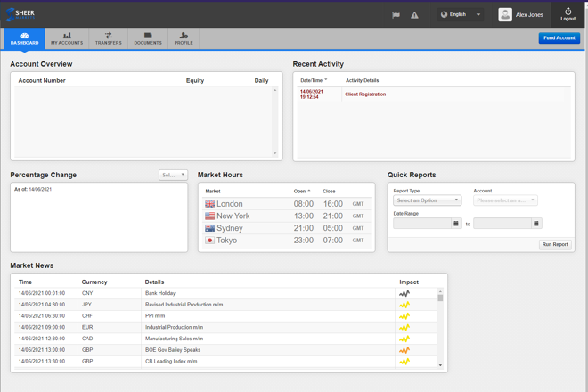Open the Report Type Select an Option dropdown
Viewport: 588px width, 392px height.
click(427, 200)
